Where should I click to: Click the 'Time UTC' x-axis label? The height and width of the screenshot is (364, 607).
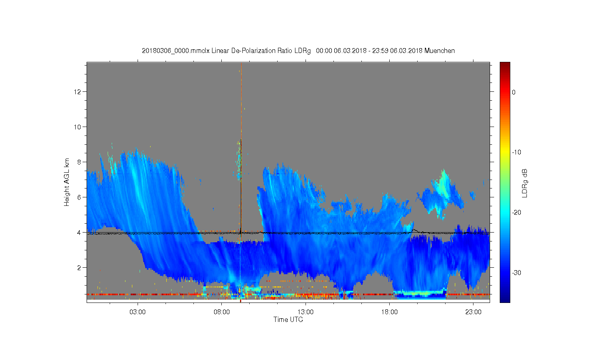click(x=288, y=320)
